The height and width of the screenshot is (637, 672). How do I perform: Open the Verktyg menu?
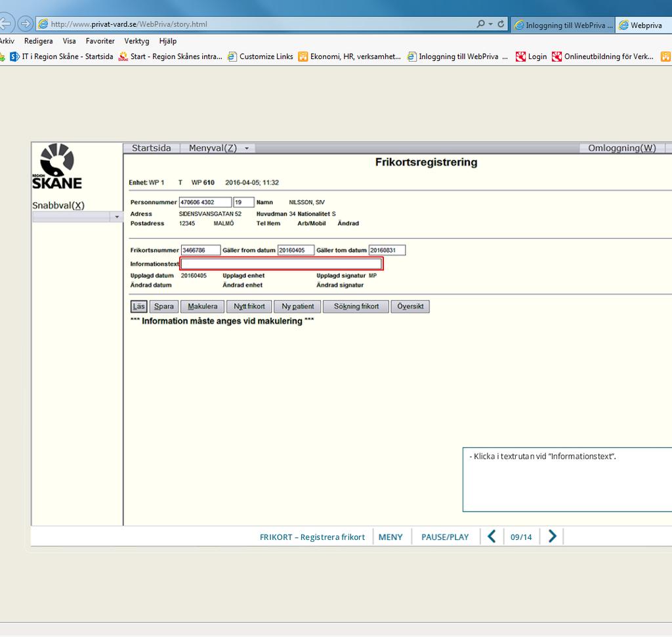click(136, 41)
